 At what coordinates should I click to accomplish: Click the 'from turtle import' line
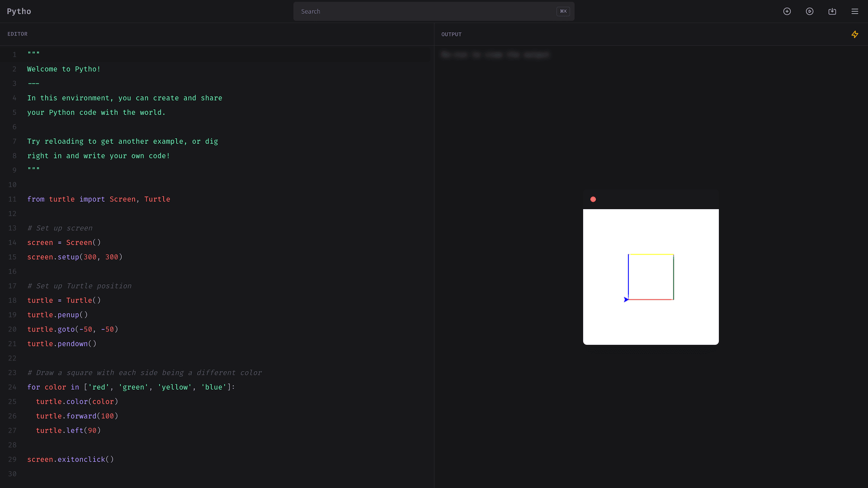99,199
